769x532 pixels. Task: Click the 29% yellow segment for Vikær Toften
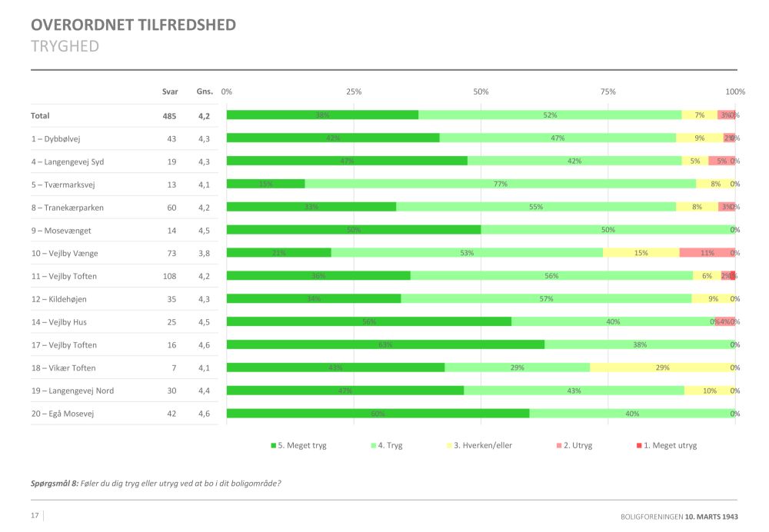pyautogui.click(x=662, y=367)
